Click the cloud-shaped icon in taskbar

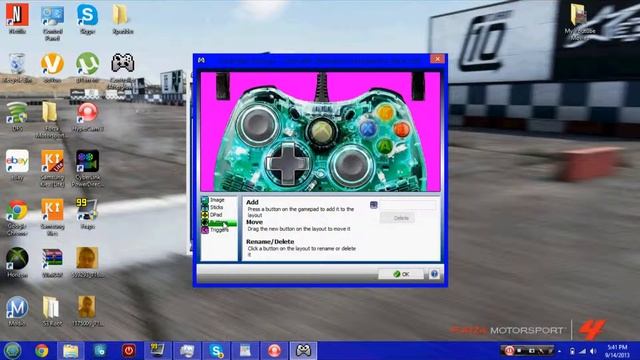pyautogui.click(x=187, y=351)
